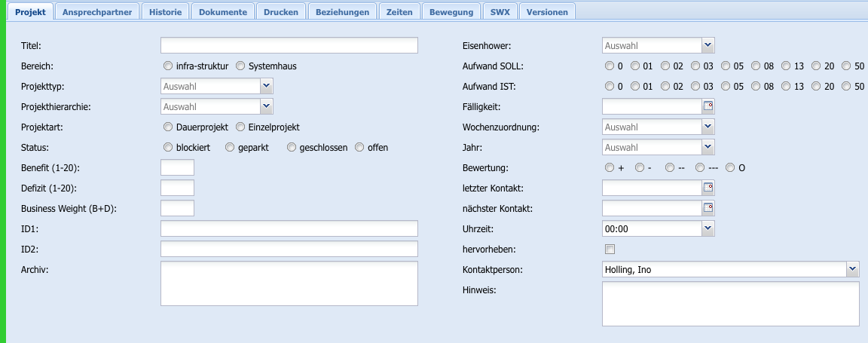Select the infra-struktur Bereich option

pos(168,66)
